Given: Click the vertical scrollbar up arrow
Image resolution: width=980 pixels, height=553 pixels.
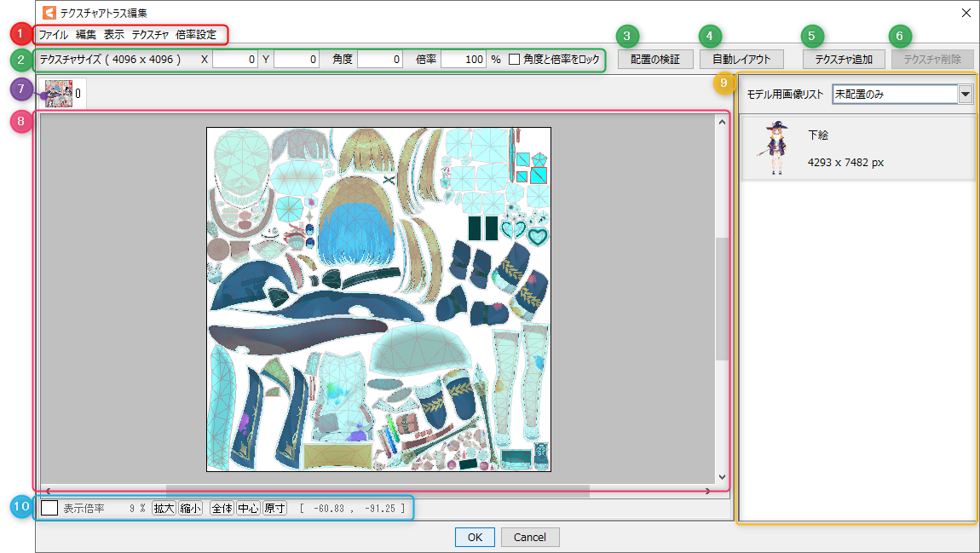Looking at the screenshot, I should click(722, 122).
